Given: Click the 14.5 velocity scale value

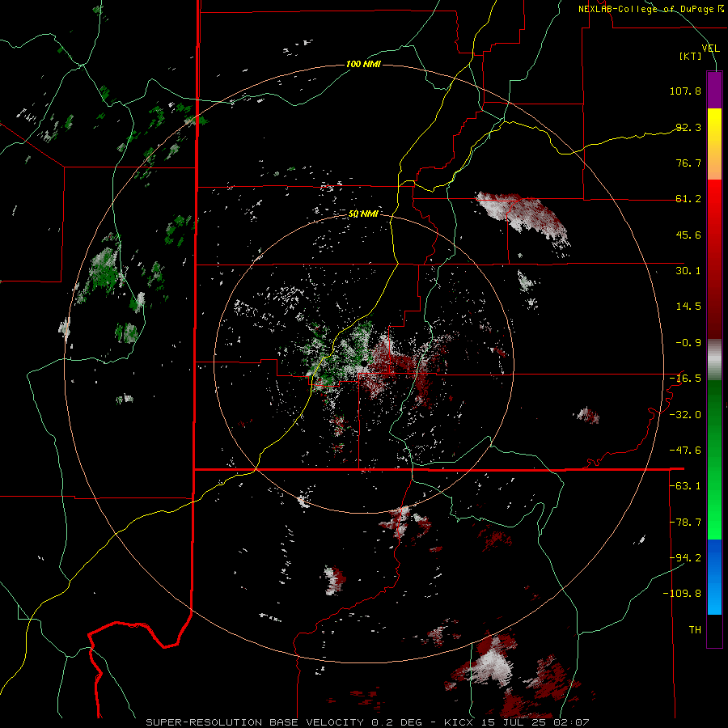Looking at the screenshot, I should coord(688,307).
